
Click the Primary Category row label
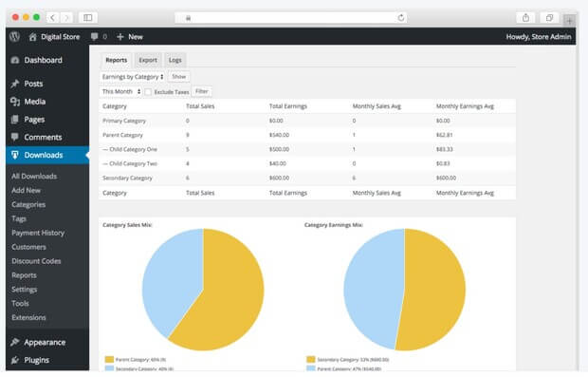click(124, 121)
